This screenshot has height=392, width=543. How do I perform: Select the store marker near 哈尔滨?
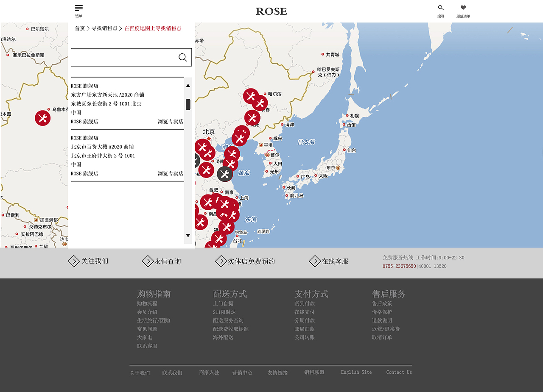tap(250, 95)
